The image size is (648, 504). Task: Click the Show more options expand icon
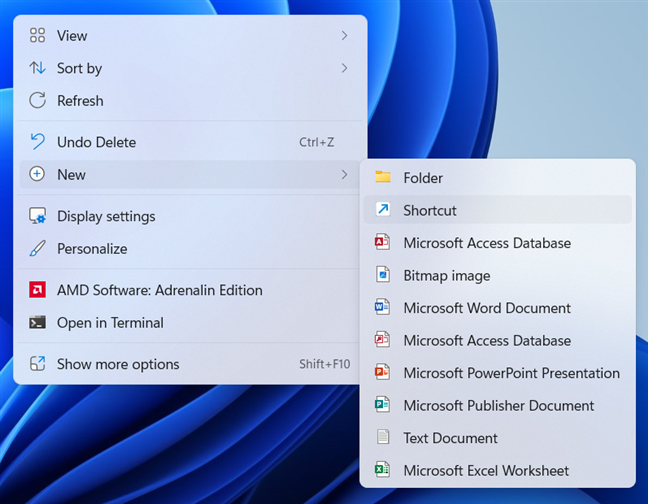click(x=37, y=364)
